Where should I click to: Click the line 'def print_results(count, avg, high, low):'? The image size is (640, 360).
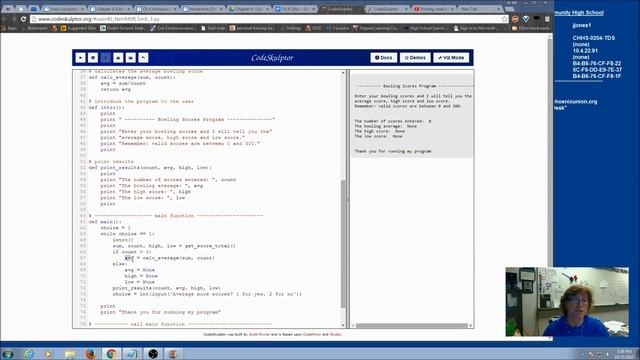150,167
